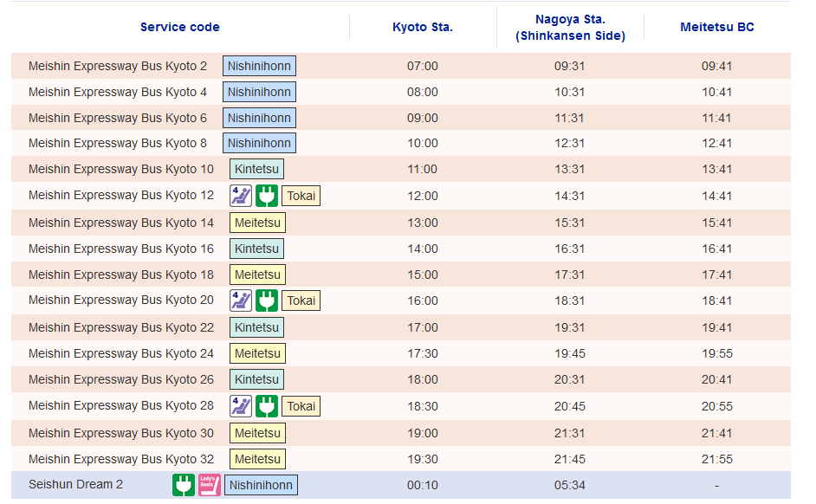
Task: Select Meishin Expressway Bus Kyoto 24 service name
Action: (121, 353)
